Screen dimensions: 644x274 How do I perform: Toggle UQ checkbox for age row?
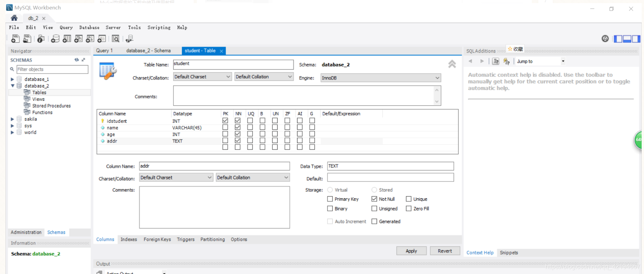250,134
